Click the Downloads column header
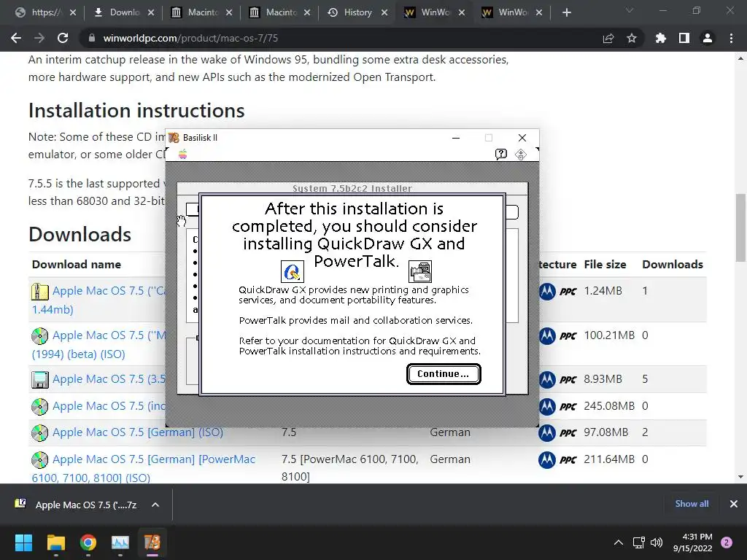Image resolution: width=747 pixels, height=560 pixels. (672, 264)
